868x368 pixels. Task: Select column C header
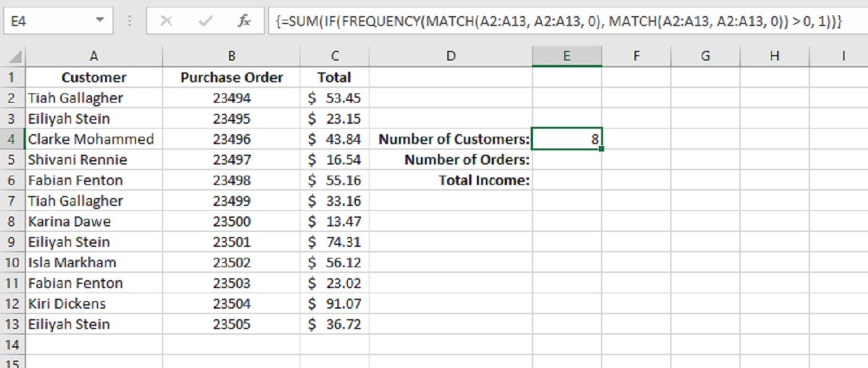(334, 56)
